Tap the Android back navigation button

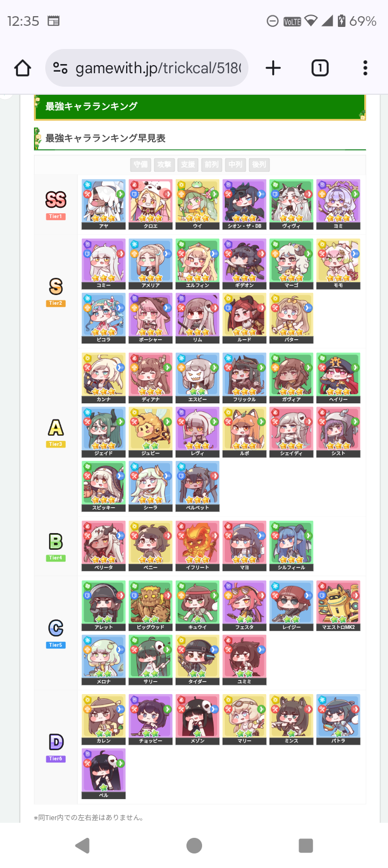[x=82, y=845]
